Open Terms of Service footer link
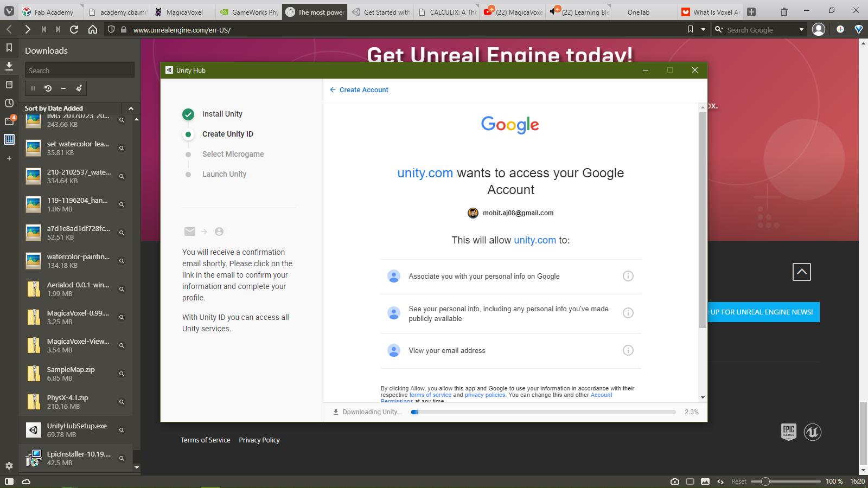 tap(205, 440)
